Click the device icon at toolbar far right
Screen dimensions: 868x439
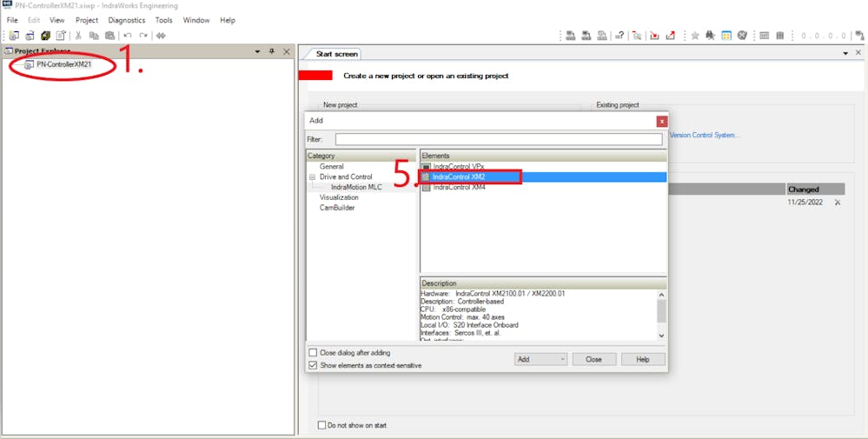(x=859, y=36)
